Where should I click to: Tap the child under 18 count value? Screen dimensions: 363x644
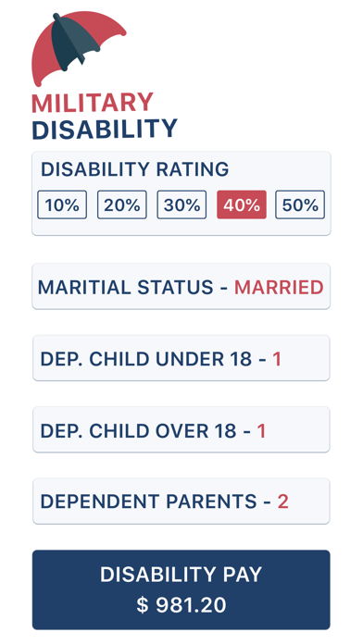point(277,359)
